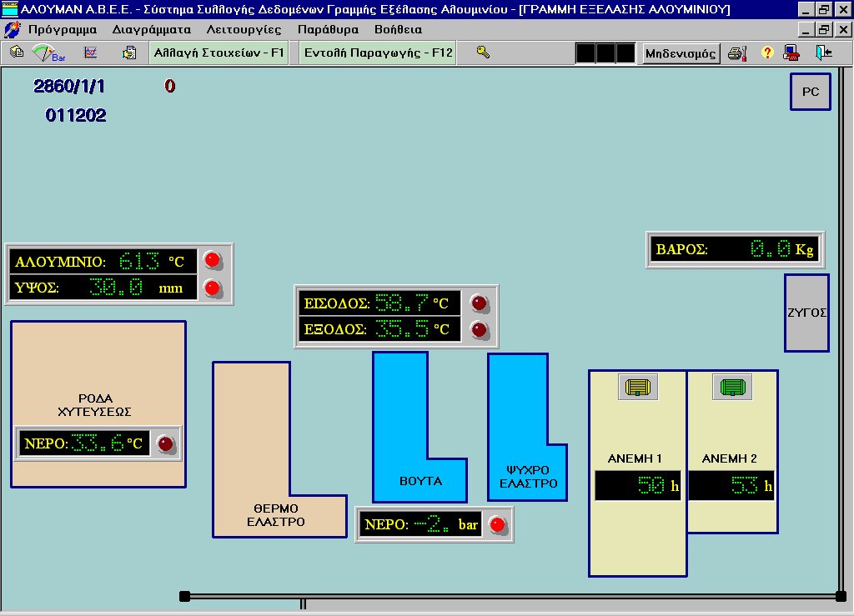Screen dimensions: 854x616
Task: Click the exit door icon in toolbar
Action: [823, 53]
